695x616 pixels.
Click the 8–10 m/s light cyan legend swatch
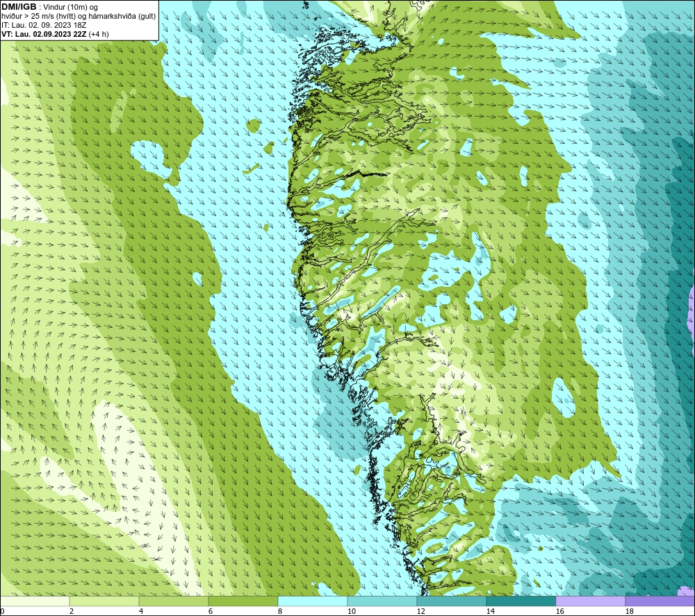tap(313, 601)
